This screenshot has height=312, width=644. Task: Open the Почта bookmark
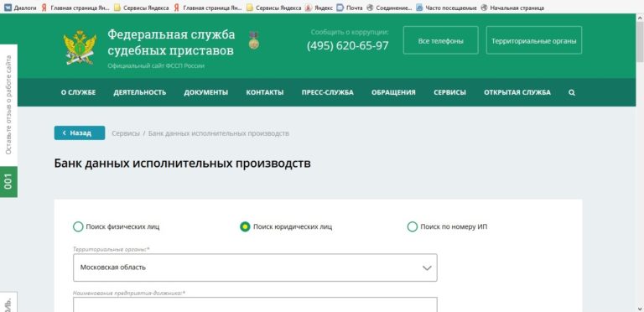click(350, 8)
